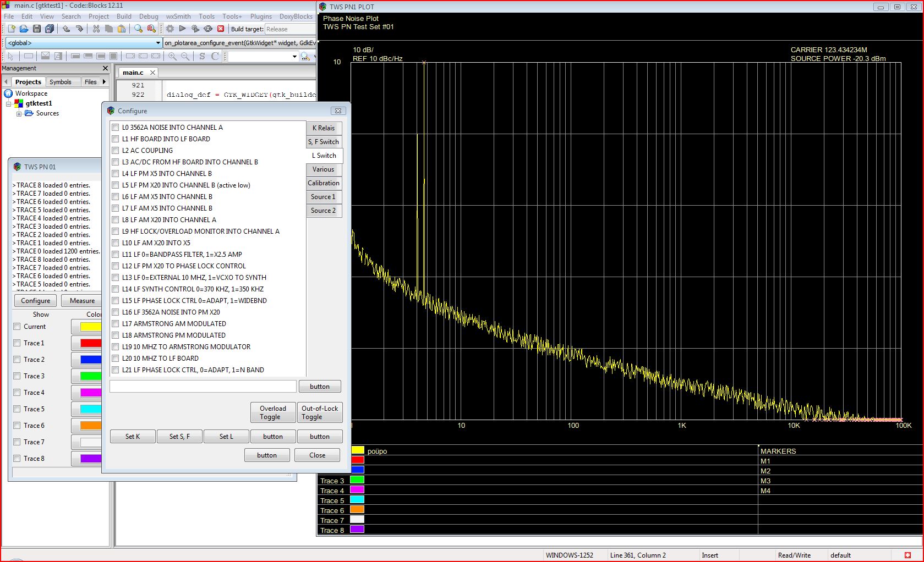Close the Management panel with its X
Image resolution: width=924 pixels, height=562 pixels.
[x=105, y=68]
